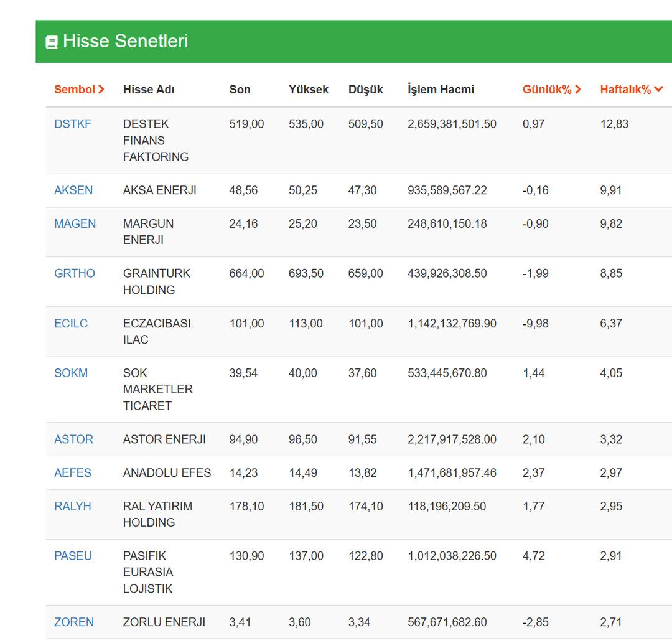Screen dimensions: 672x643
Task: Select the RALYH symbol
Action: point(73,506)
